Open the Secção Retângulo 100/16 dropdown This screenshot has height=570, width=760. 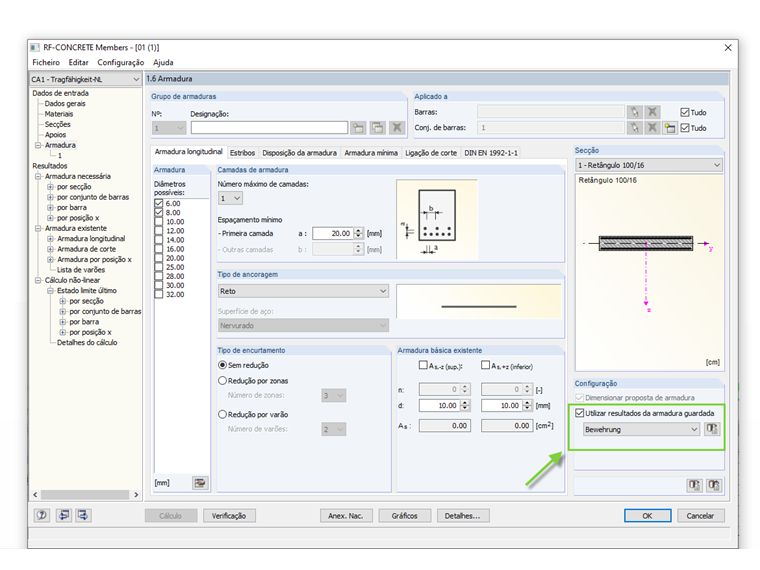point(649,165)
